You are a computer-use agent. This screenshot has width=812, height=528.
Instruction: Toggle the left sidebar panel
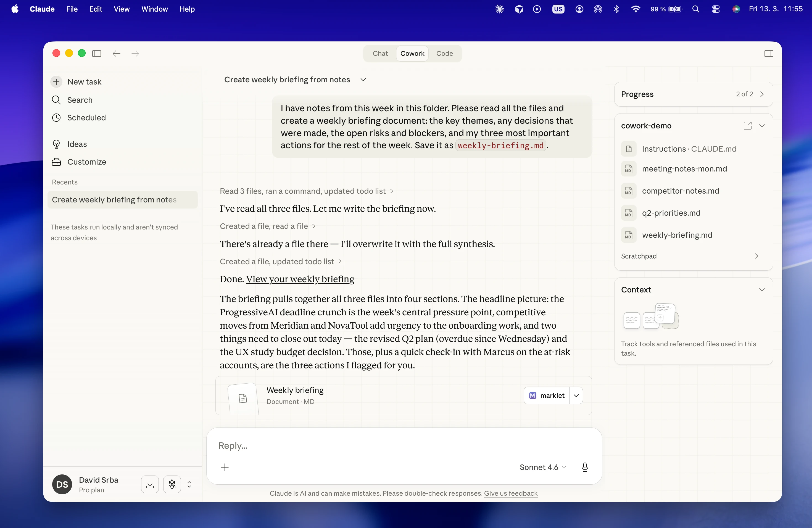(97, 54)
